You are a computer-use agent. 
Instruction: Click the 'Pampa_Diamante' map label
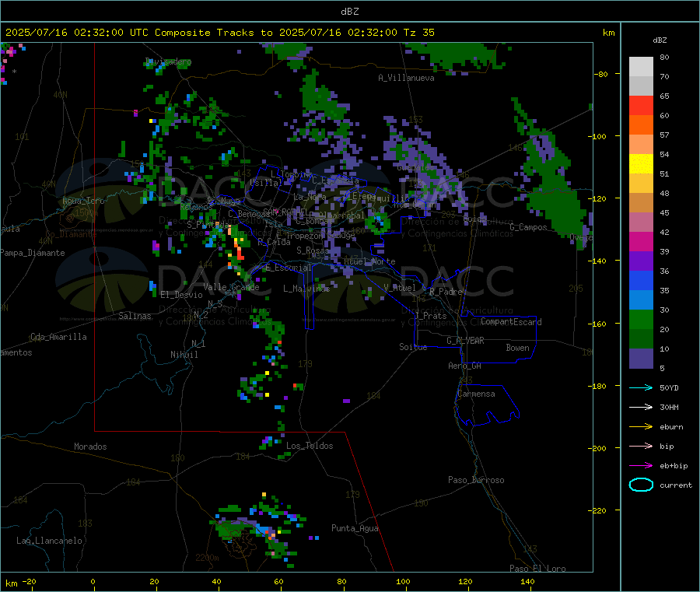click(32, 253)
